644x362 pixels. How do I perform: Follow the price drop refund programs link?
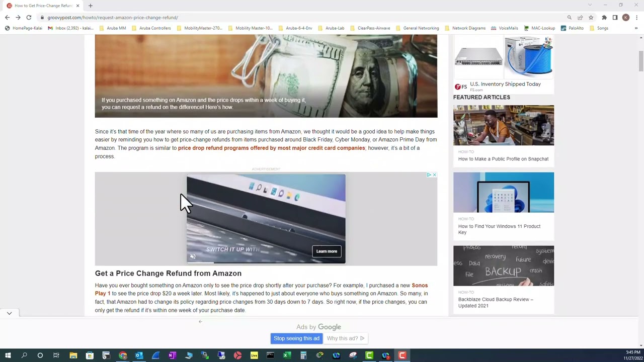pyautogui.click(x=271, y=148)
